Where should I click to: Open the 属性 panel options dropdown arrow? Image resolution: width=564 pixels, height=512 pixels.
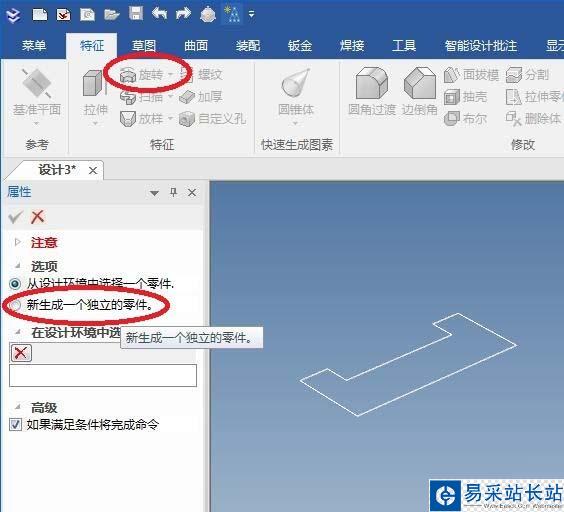154,193
